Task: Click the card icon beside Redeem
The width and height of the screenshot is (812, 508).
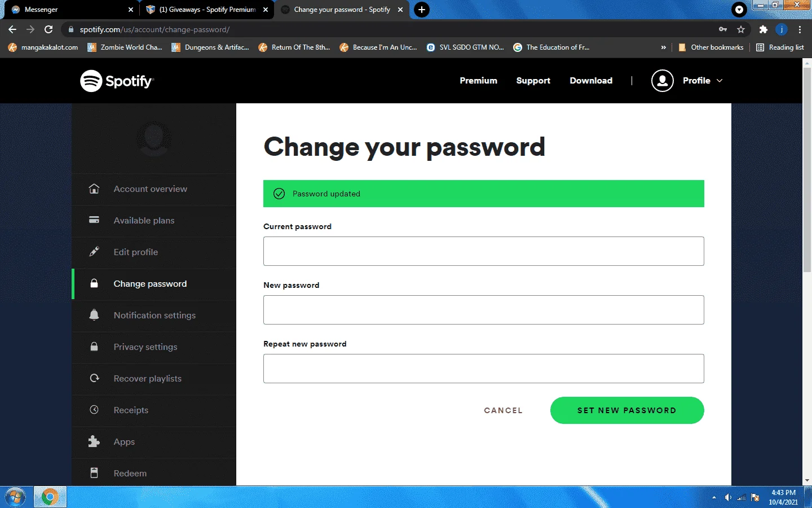Action: (94, 473)
